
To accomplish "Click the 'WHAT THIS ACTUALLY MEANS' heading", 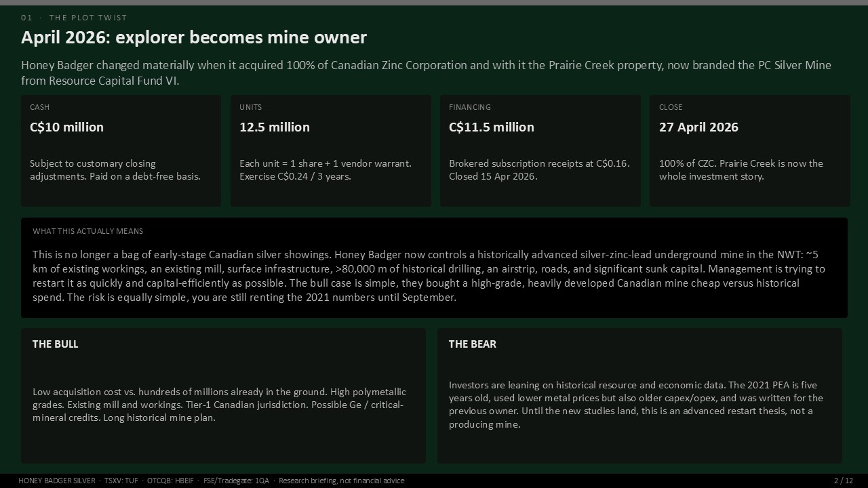I will [88, 231].
